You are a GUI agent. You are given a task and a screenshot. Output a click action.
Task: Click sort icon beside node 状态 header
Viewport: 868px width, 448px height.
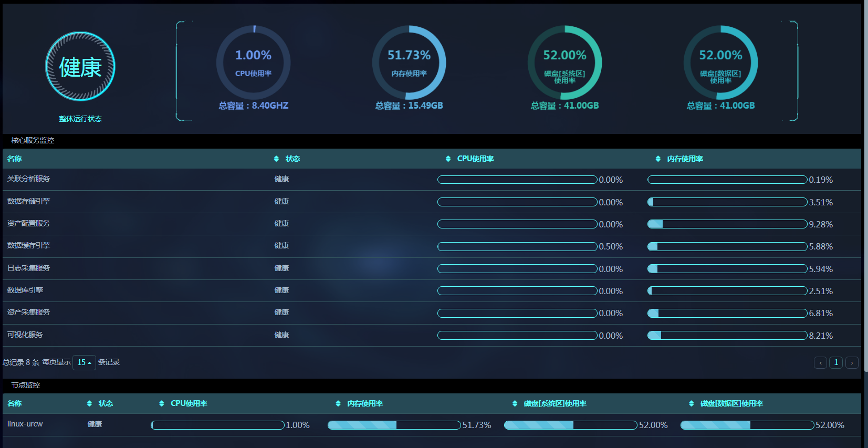click(89, 403)
